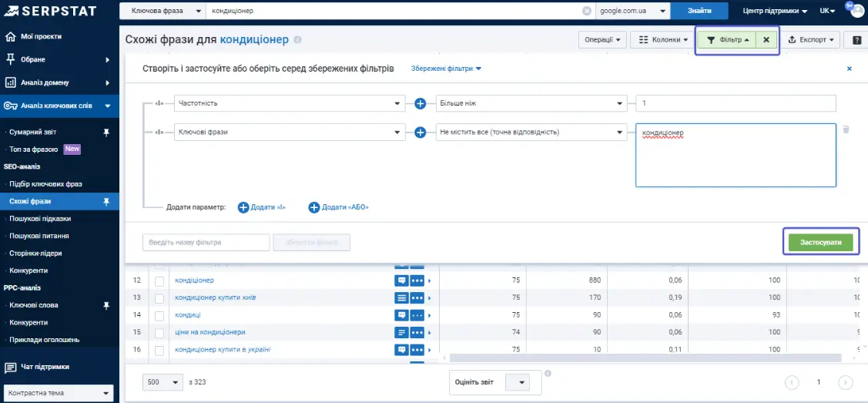Click plus icon next to Ключові фрази
The width and height of the screenshot is (868, 403).
[x=421, y=133]
